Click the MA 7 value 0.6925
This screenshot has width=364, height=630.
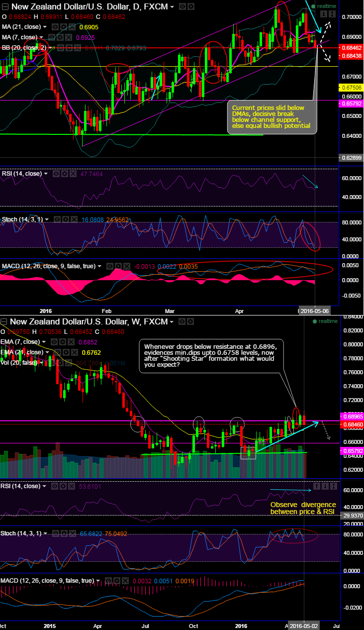[x=86, y=37]
